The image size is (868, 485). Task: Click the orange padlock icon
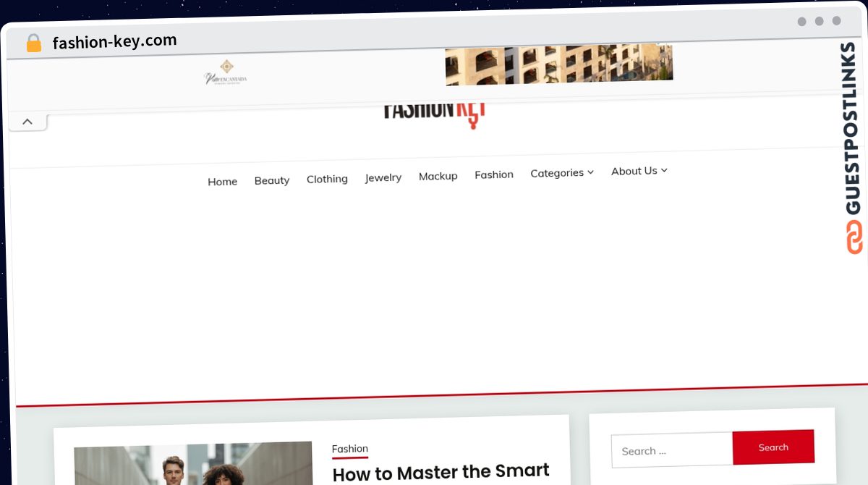[34, 43]
